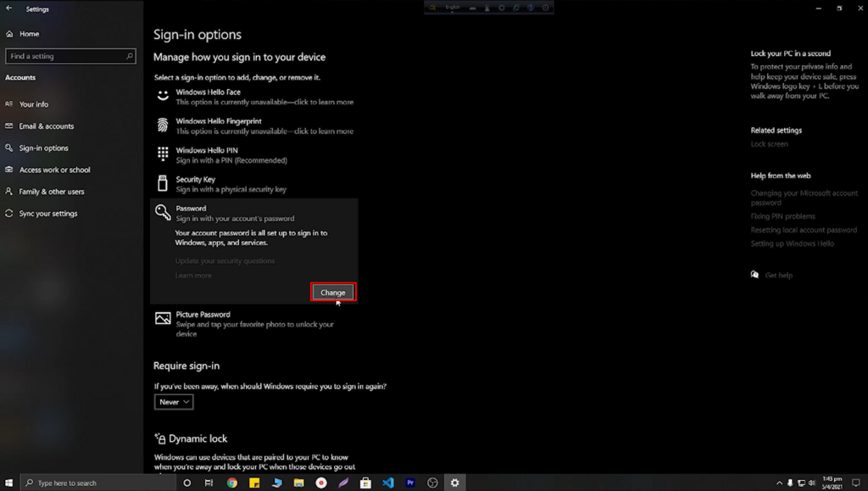Open Resetting local account password link

pos(804,230)
